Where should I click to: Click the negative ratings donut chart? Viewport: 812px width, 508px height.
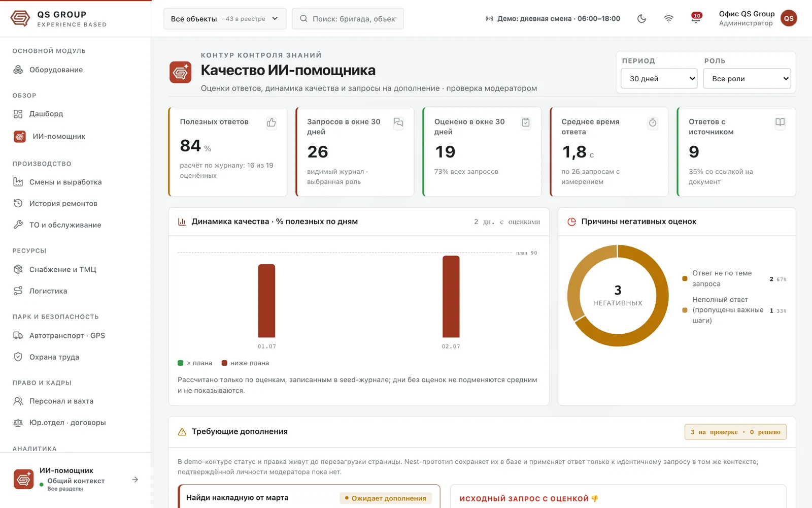[618, 296]
